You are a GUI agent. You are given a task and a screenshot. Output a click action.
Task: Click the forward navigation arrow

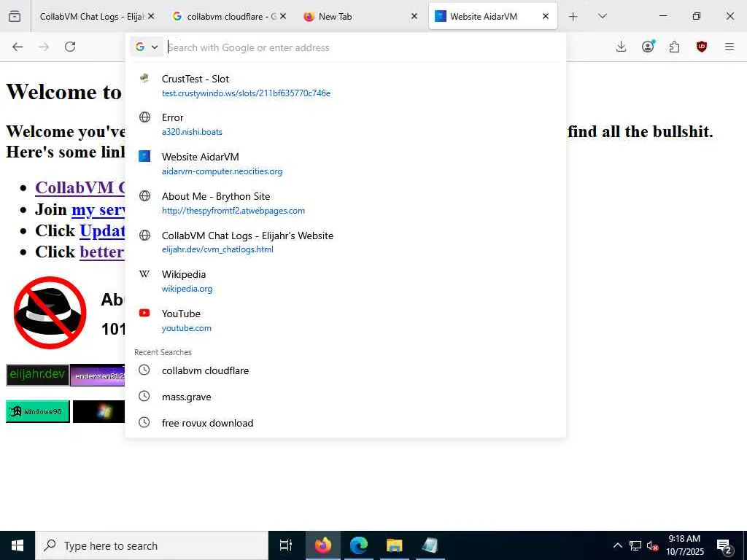coord(44,47)
